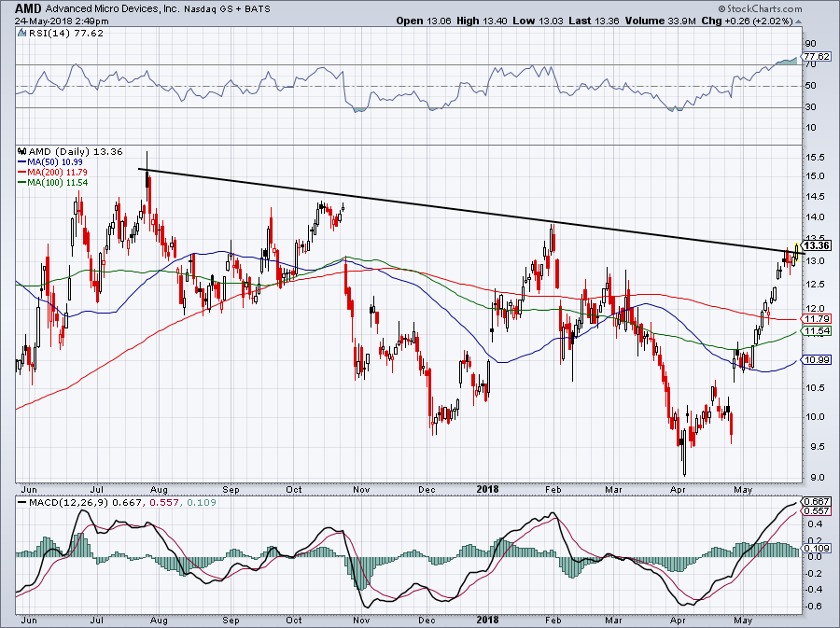Click the -0.6 label on MACD axis

tap(814, 607)
